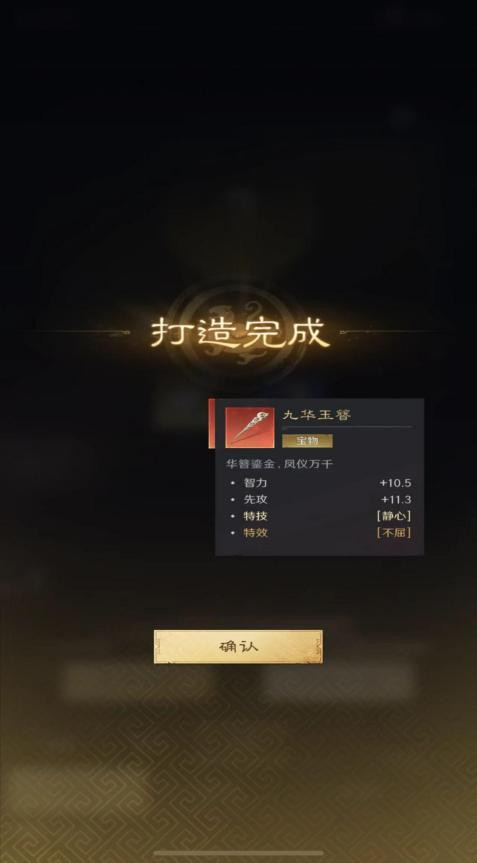This screenshot has height=863, width=477.
Task: Click the description 华簪鎏金, 凤仪万千
Action: [x=279, y=464]
